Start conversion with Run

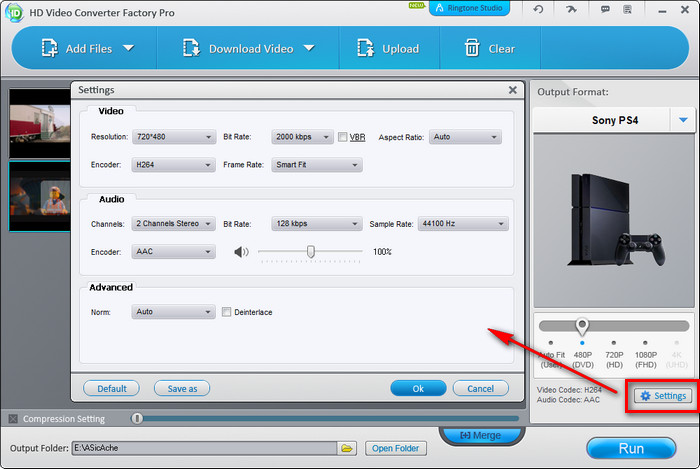631,448
